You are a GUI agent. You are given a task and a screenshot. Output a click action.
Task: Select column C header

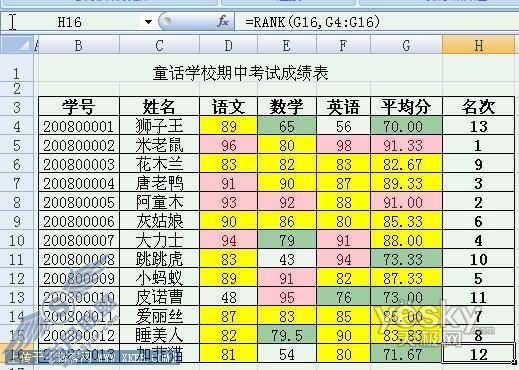coord(159,45)
